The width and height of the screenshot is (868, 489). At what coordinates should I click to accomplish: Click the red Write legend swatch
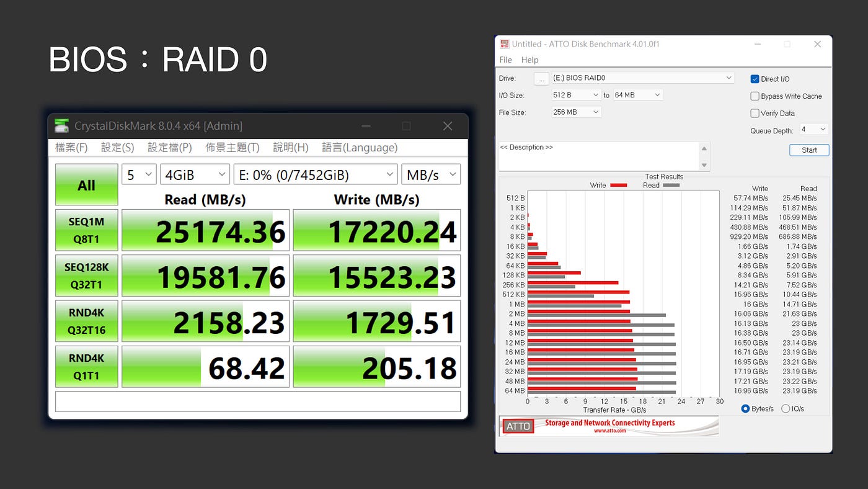(618, 186)
